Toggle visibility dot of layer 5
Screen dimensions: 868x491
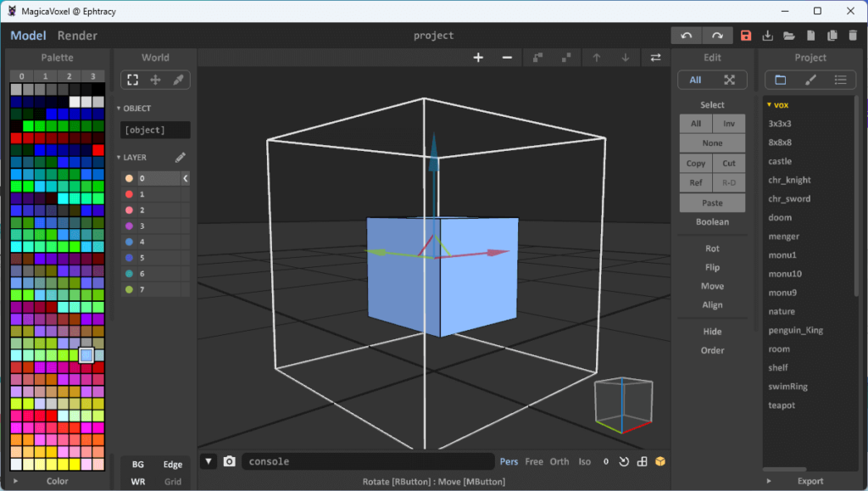129,258
